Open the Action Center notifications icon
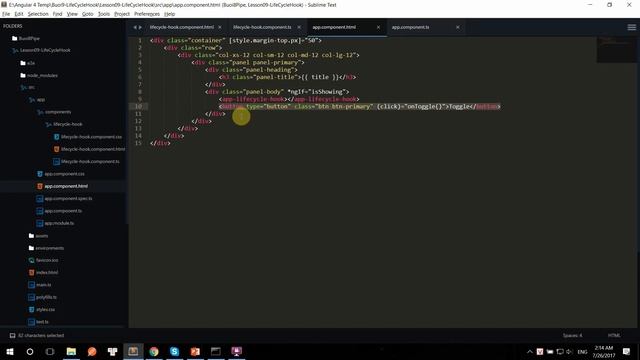The width and height of the screenshot is (640, 360). coord(627,351)
